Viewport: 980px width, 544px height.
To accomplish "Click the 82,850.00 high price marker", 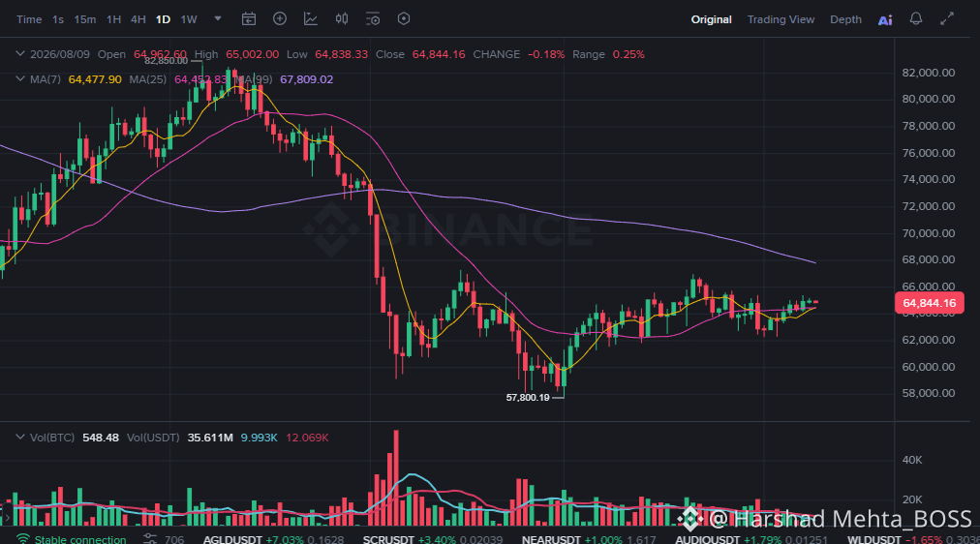I will 166,61.
